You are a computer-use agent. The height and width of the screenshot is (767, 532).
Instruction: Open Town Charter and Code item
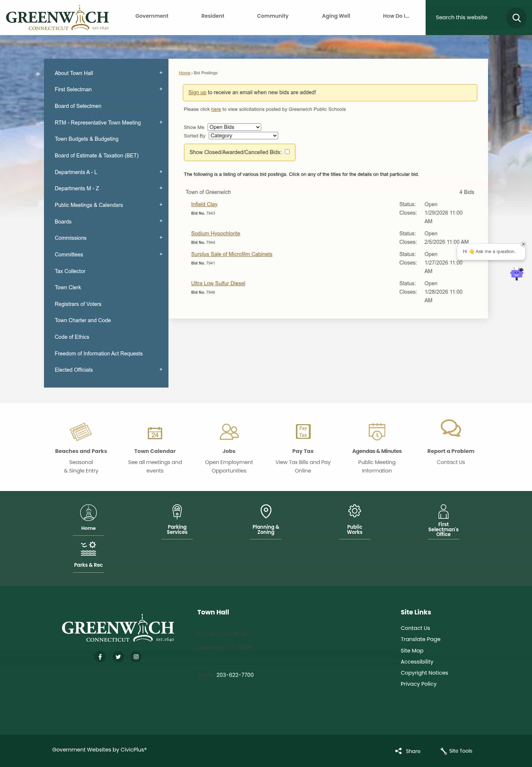click(x=83, y=320)
